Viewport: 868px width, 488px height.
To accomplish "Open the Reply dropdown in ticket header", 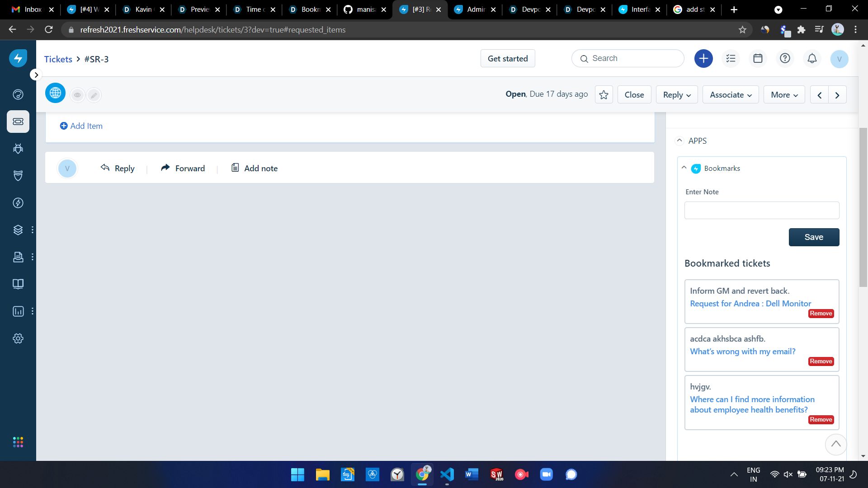I will click(x=676, y=95).
